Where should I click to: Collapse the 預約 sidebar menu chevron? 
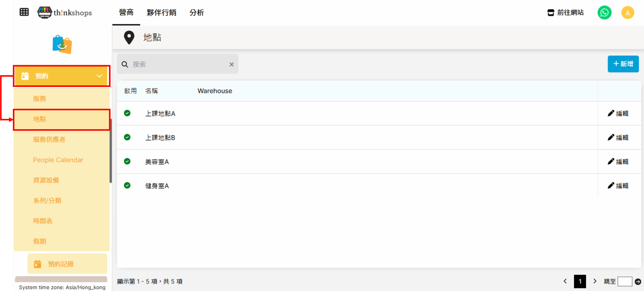point(99,76)
